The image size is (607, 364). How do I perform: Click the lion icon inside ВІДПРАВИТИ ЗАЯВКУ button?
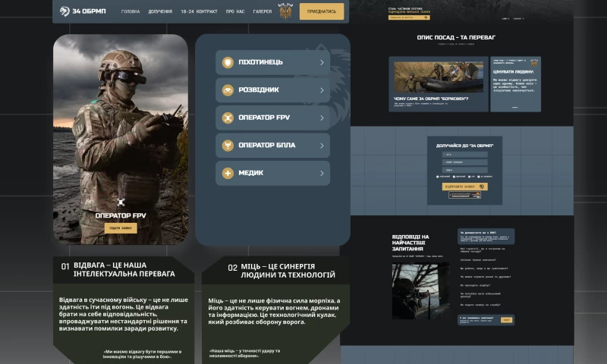482,187
